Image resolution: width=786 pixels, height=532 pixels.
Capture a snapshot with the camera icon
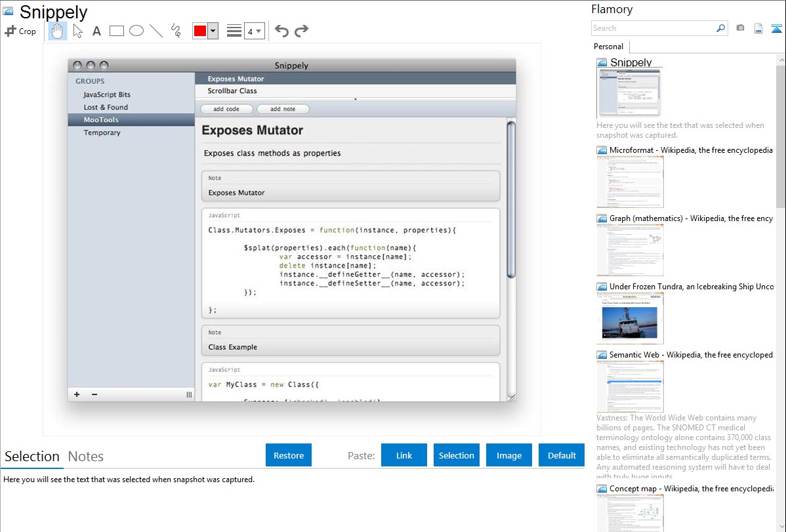pyautogui.click(x=740, y=28)
